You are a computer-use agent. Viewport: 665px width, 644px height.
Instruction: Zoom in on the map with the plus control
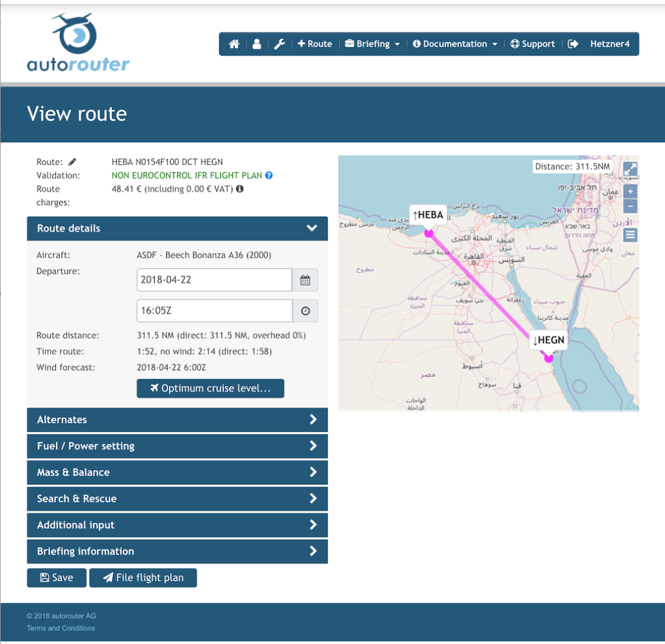[x=629, y=192]
